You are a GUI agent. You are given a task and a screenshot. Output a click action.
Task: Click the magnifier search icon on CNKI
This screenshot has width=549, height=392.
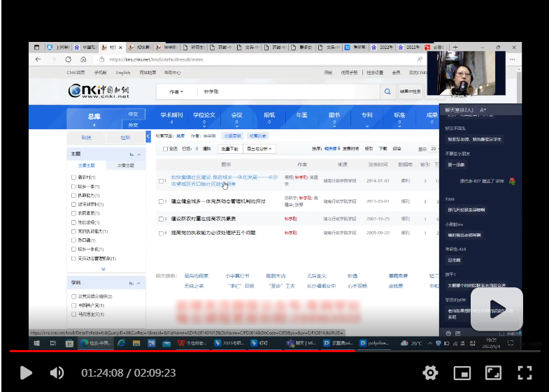(387, 92)
